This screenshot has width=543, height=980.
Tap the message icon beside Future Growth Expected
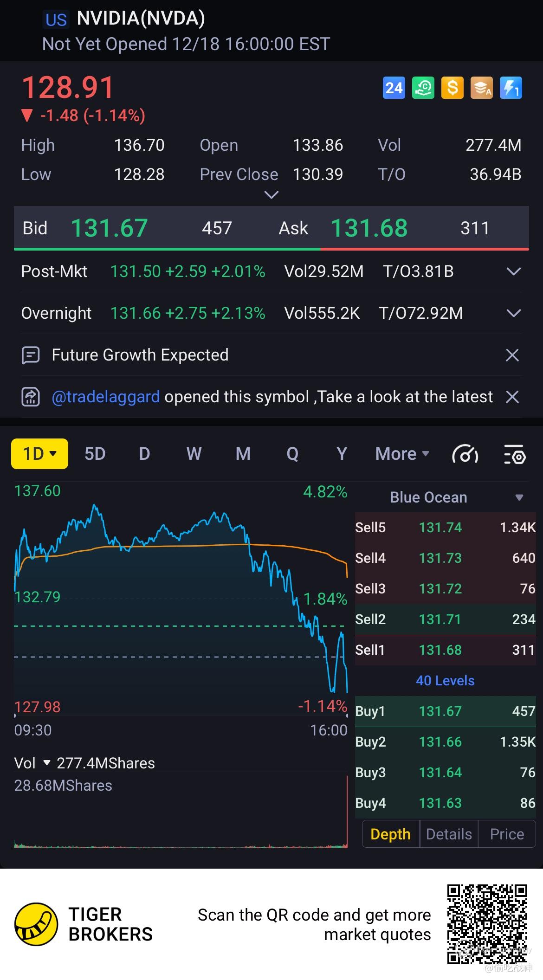[x=31, y=355]
